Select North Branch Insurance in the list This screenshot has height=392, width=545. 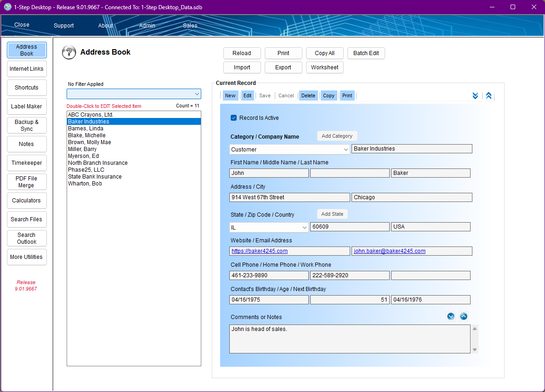pos(134,163)
